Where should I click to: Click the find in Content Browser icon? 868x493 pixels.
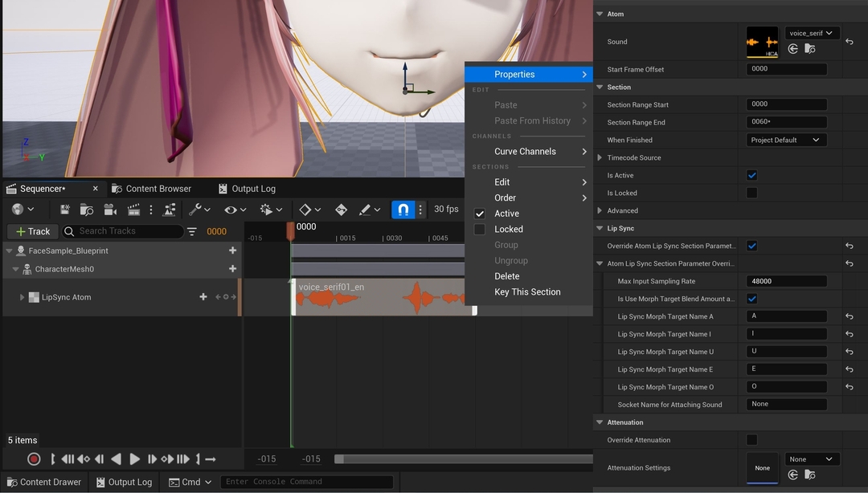[x=87, y=209]
